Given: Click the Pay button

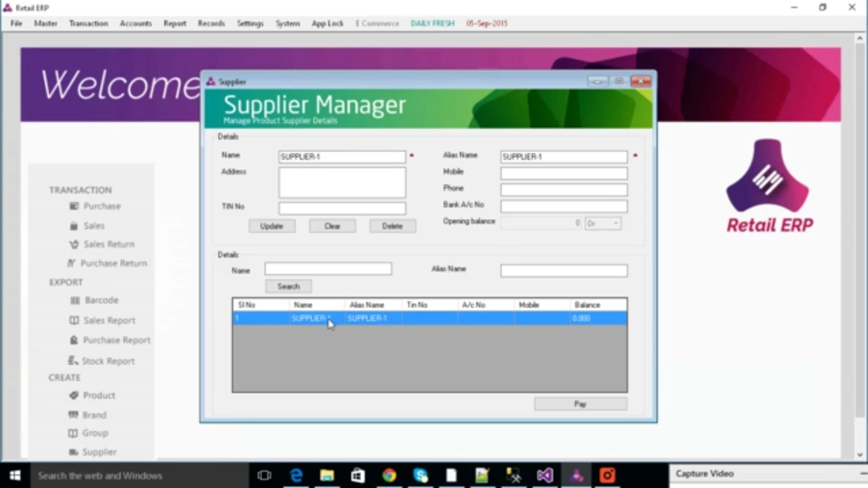Looking at the screenshot, I should pyautogui.click(x=580, y=404).
